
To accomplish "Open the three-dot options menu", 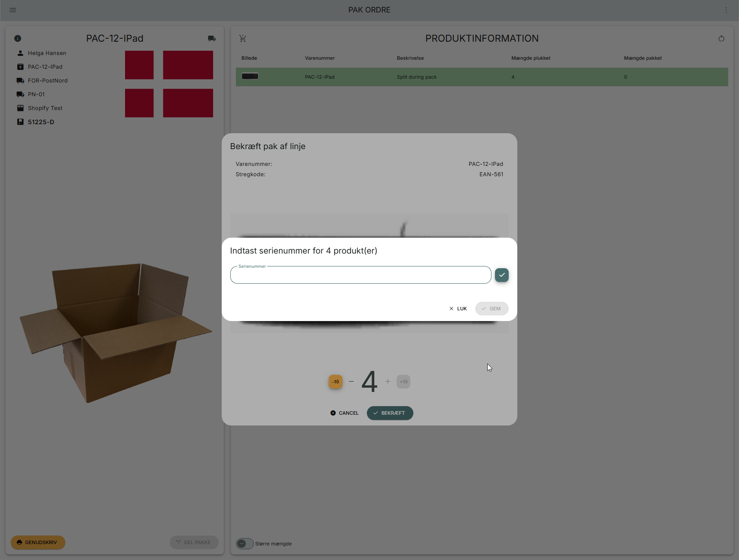I will 726,10.
